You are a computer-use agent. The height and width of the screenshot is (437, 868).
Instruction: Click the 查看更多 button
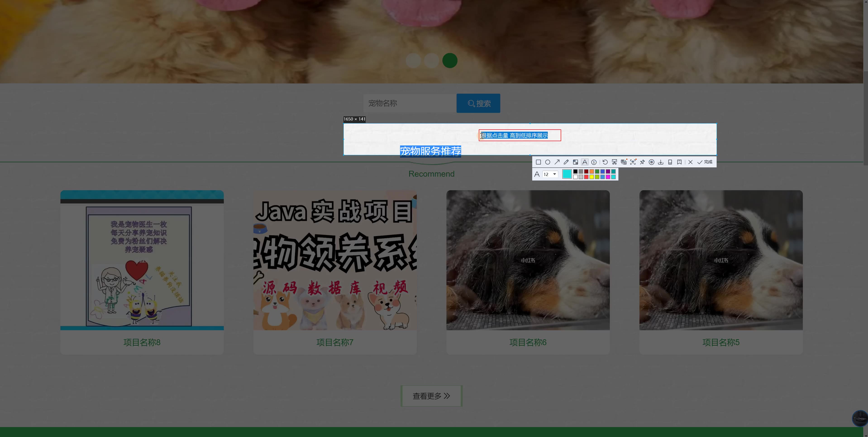point(431,396)
